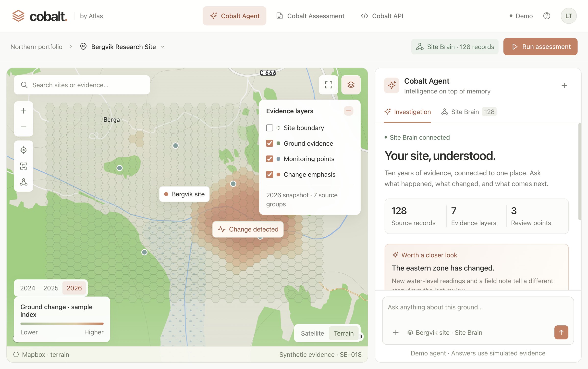Click the Cobalt logo icon
This screenshot has width=588, height=369.
[18, 16]
